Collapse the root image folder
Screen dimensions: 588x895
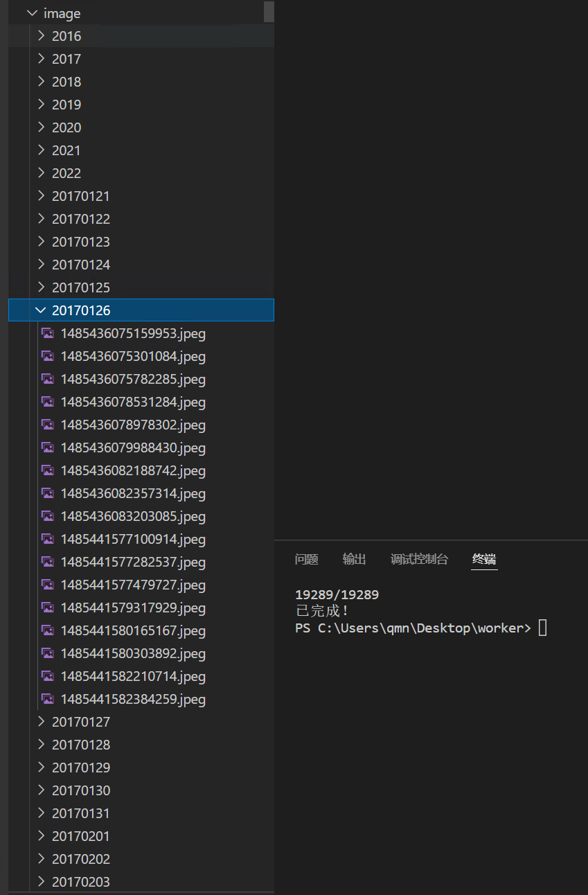tap(32, 13)
